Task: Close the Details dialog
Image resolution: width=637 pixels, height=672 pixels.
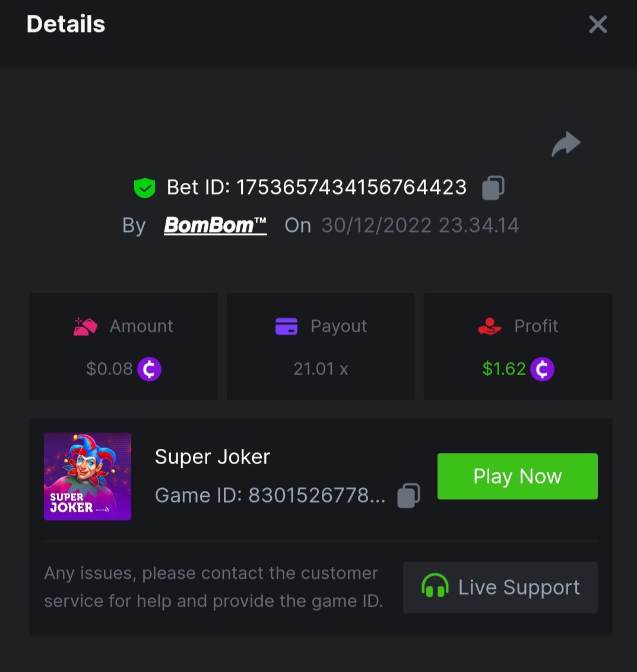Action: 597,24
